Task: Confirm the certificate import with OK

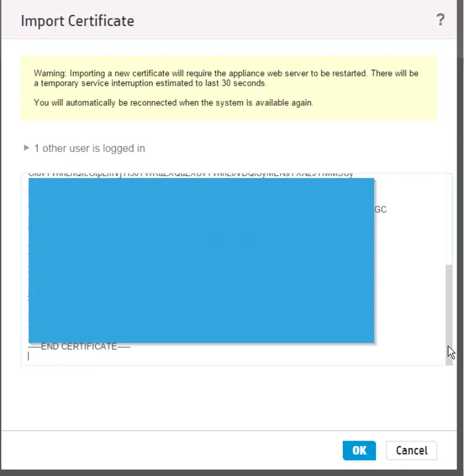Action: (x=359, y=450)
